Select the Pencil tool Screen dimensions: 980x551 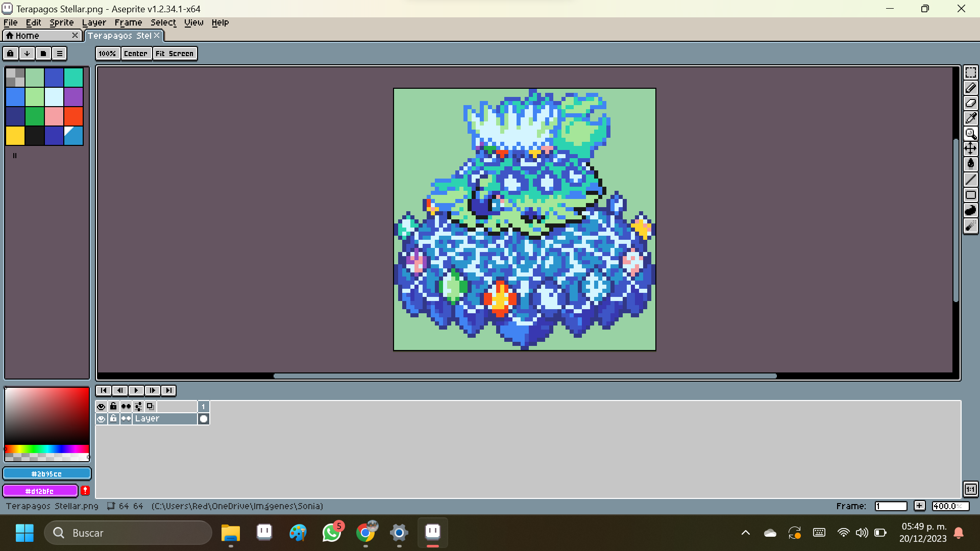point(970,88)
